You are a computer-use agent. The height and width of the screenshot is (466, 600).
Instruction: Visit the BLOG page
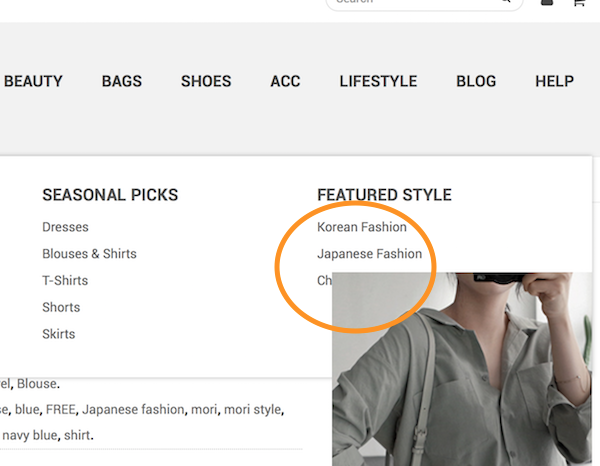pos(476,82)
